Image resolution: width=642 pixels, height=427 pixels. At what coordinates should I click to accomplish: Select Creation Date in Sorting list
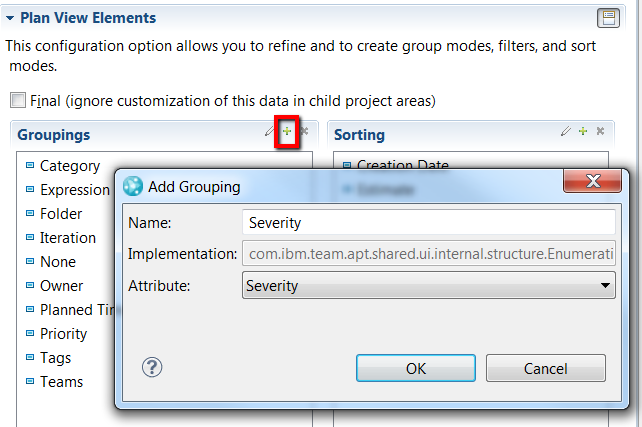396,165
